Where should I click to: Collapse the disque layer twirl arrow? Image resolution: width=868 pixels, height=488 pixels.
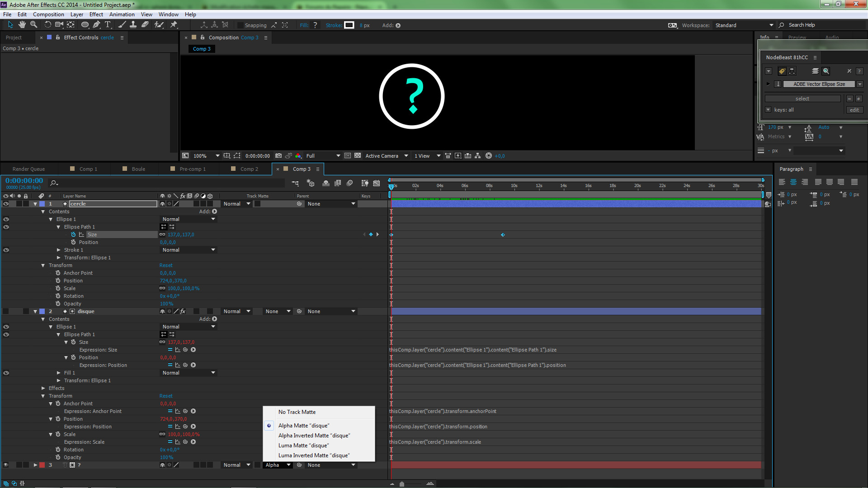tap(35, 311)
